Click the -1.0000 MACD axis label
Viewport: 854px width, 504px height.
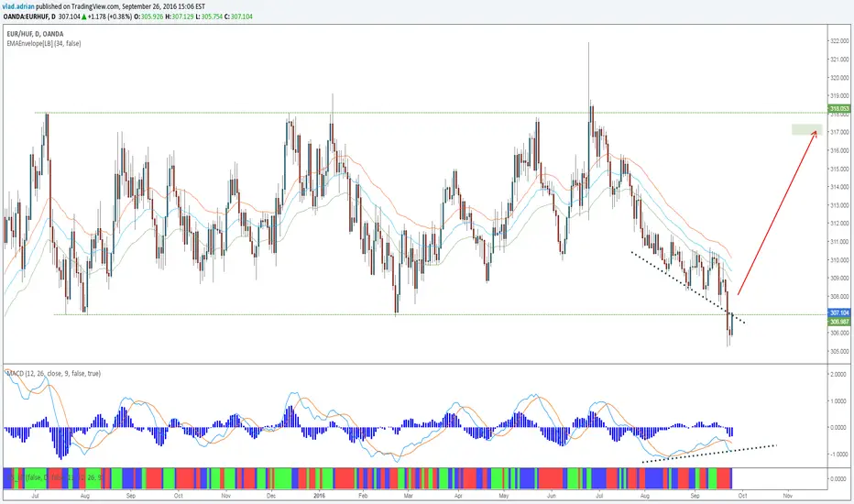point(839,454)
